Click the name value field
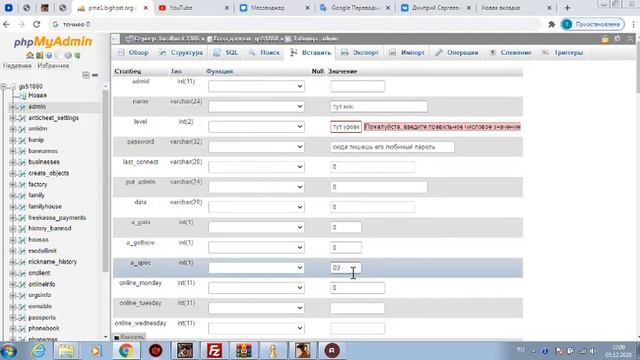This screenshot has width=640, height=360. tap(379, 107)
